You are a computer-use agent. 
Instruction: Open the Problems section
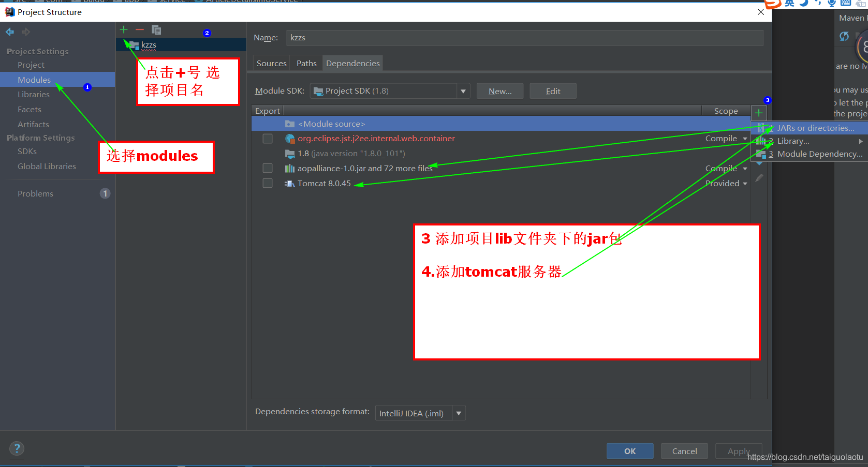coord(35,193)
